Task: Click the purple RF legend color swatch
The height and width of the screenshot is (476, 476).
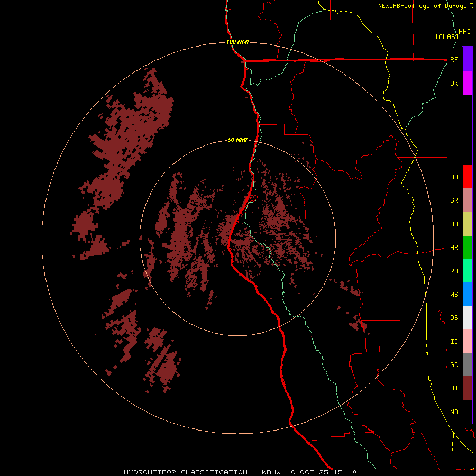Action: pos(467,59)
